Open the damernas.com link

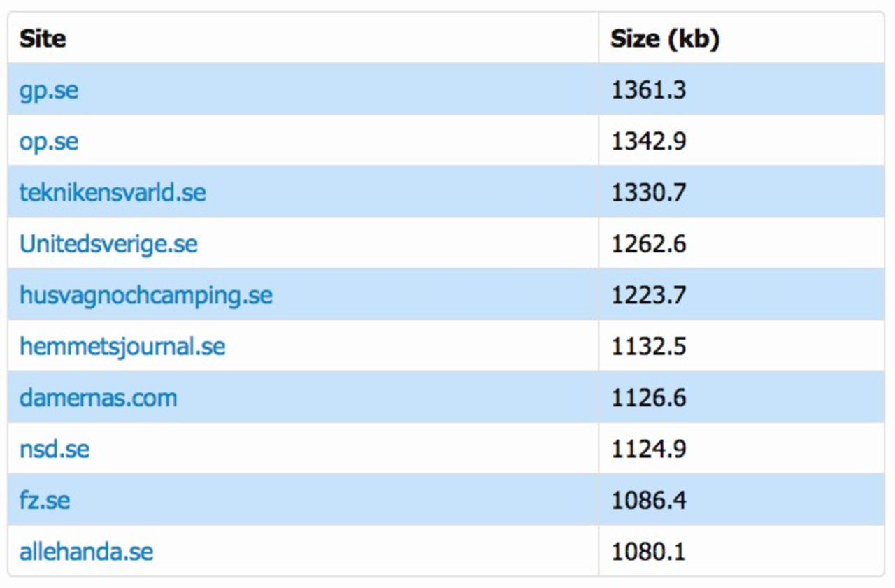point(98,398)
